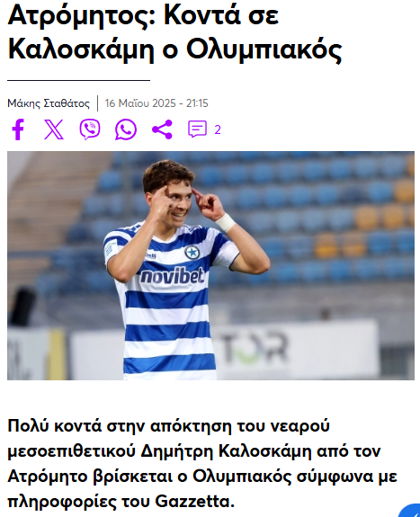The image size is (420, 517).
Task: Click the Atromitos star crest on shirt
Action: point(192,253)
